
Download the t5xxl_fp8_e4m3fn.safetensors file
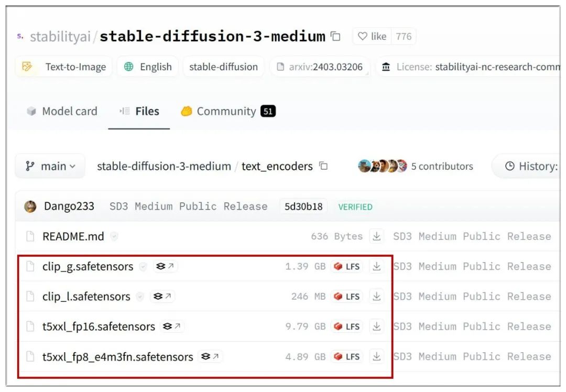coord(376,357)
